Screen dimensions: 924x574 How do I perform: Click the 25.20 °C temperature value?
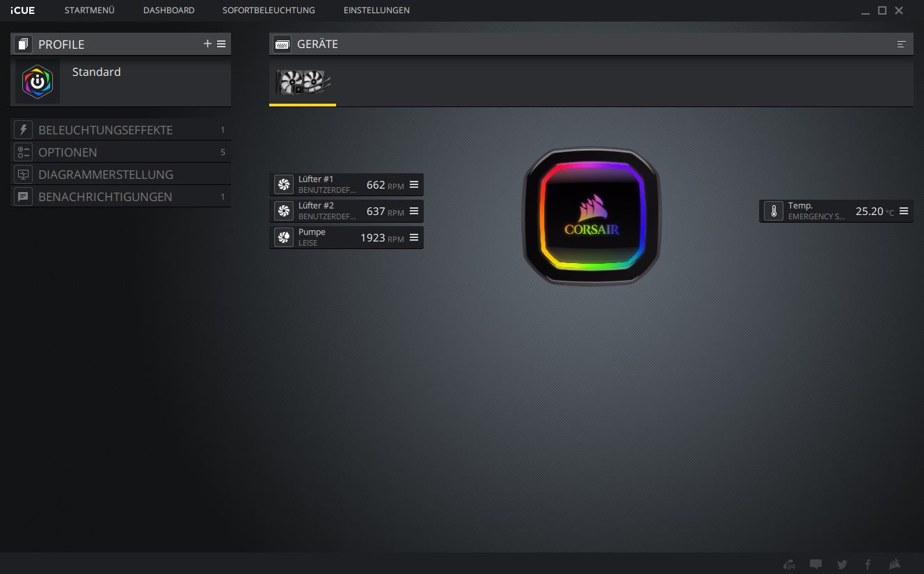tap(875, 212)
